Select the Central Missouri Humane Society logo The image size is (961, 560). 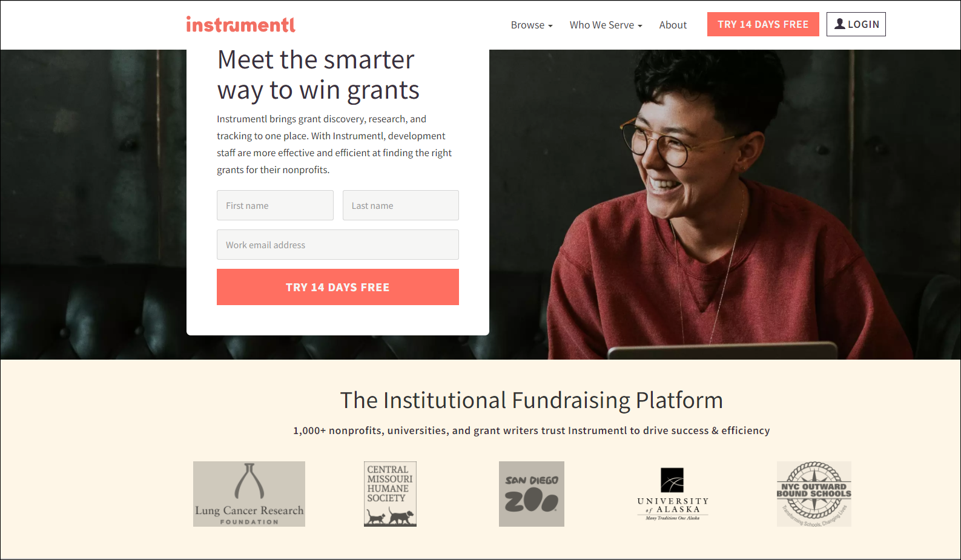tap(390, 494)
